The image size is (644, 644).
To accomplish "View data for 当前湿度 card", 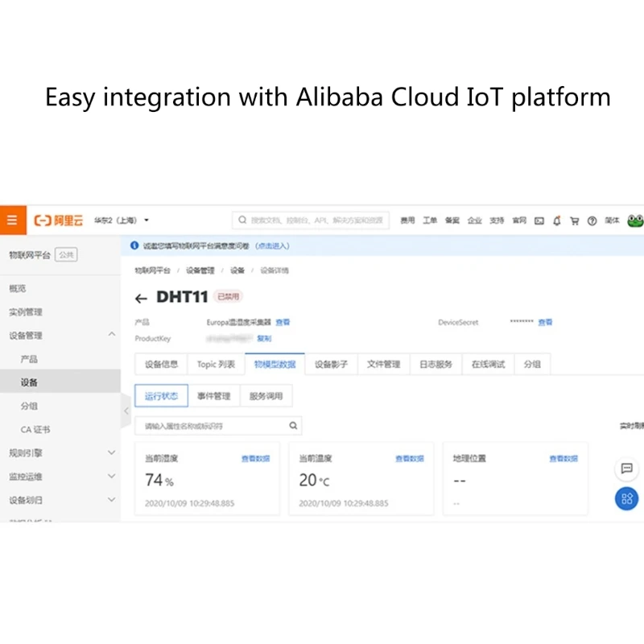I will coord(255,458).
